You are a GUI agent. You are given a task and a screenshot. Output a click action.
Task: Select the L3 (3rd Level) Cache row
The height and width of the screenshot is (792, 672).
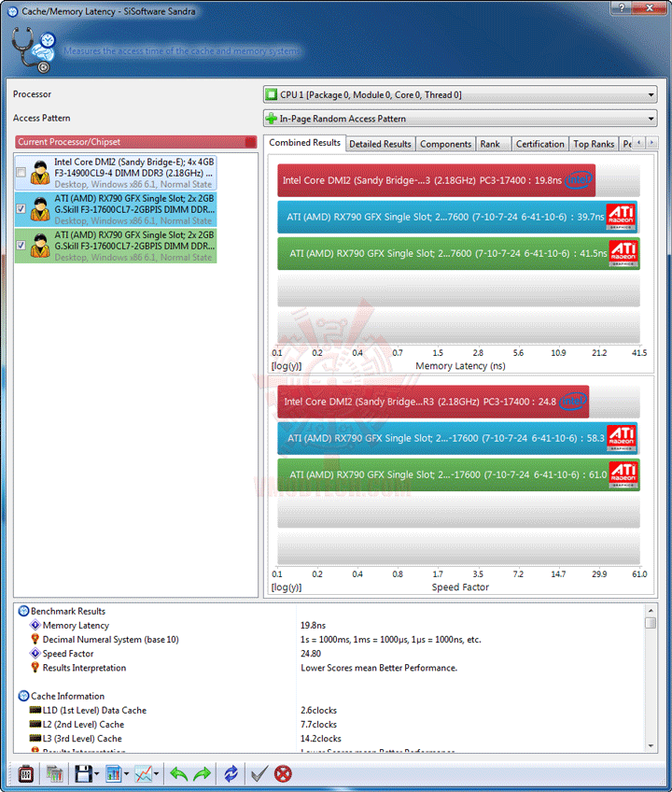click(330, 739)
